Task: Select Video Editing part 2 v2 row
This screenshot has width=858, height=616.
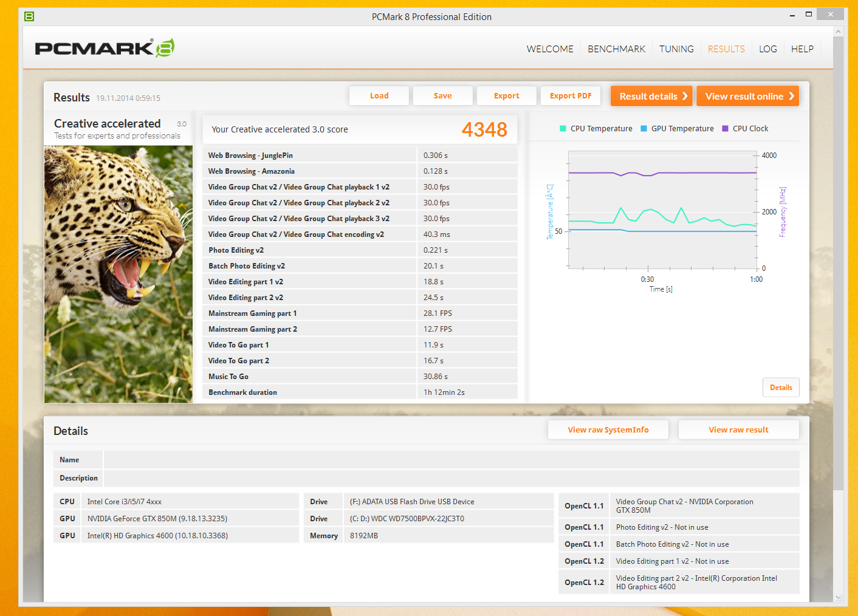Action: (x=360, y=298)
